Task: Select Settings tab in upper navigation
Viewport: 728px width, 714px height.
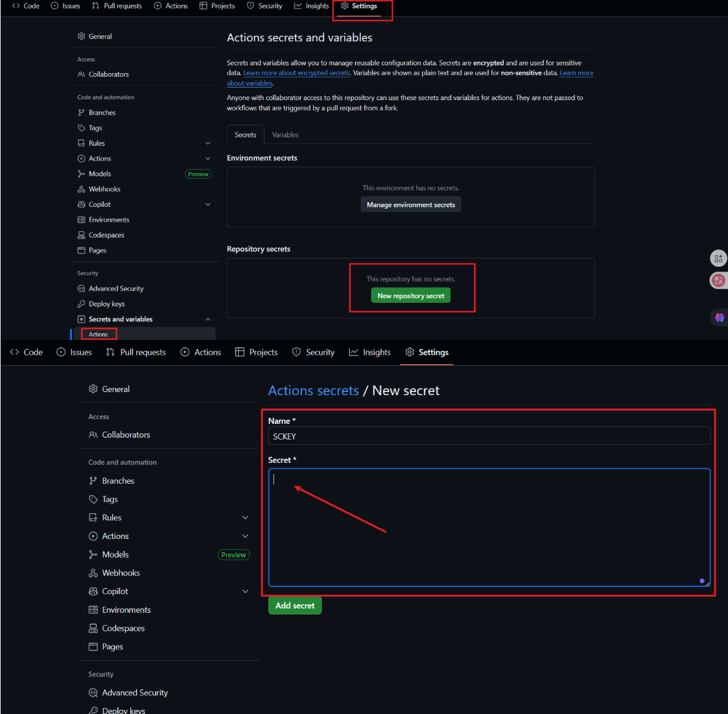Action: pos(359,6)
